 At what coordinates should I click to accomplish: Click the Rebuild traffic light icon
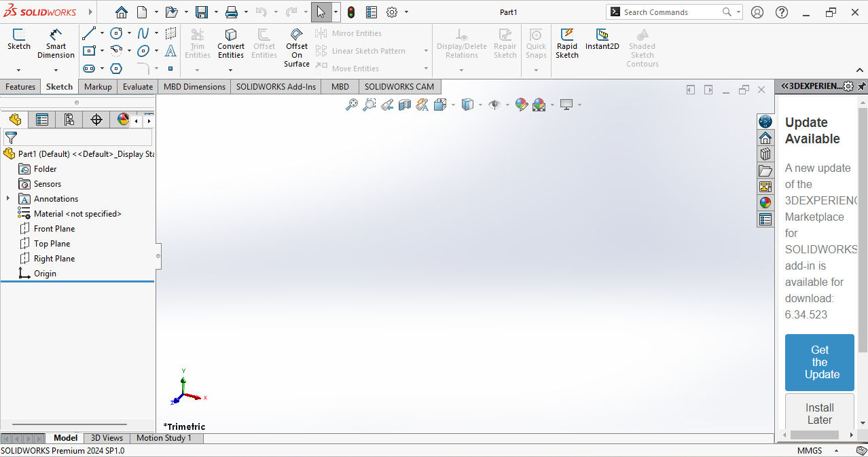pos(351,12)
